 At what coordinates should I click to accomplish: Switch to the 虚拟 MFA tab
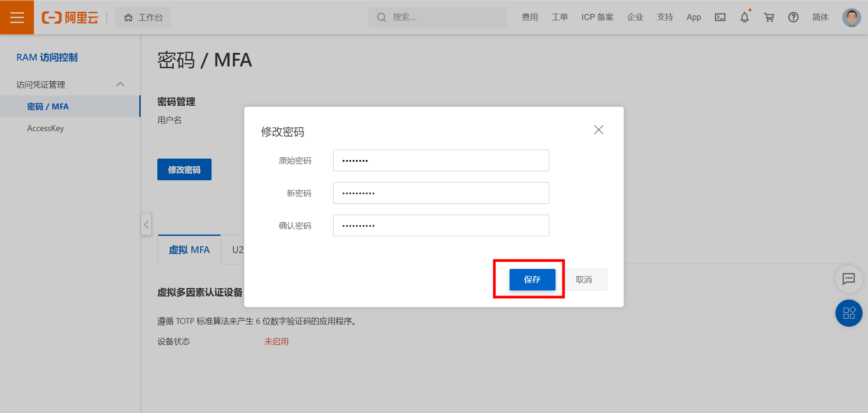click(189, 249)
